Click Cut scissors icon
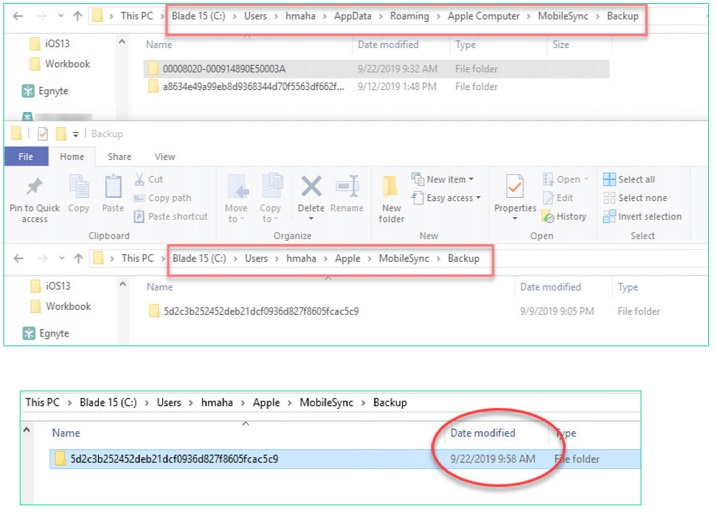Screen dimensions: 717x512 (139, 179)
